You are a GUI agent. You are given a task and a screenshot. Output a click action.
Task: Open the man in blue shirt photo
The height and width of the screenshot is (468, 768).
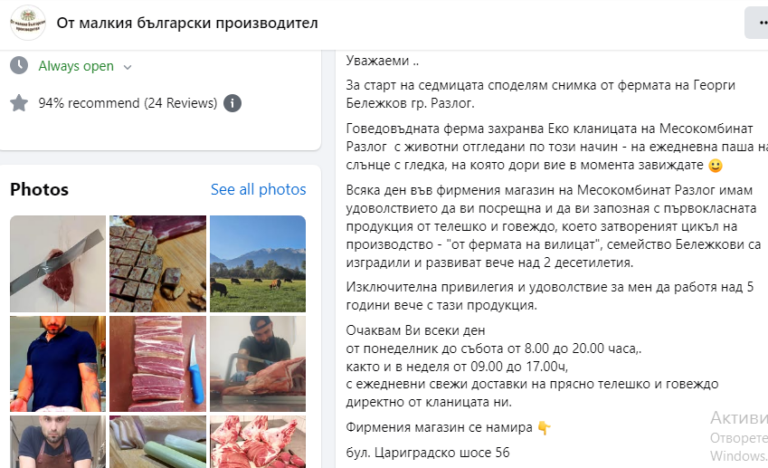58,364
